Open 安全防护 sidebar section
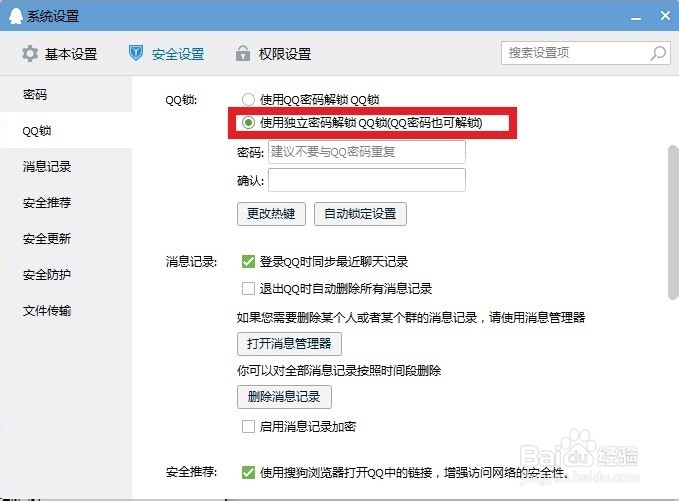 click(x=66, y=274)
